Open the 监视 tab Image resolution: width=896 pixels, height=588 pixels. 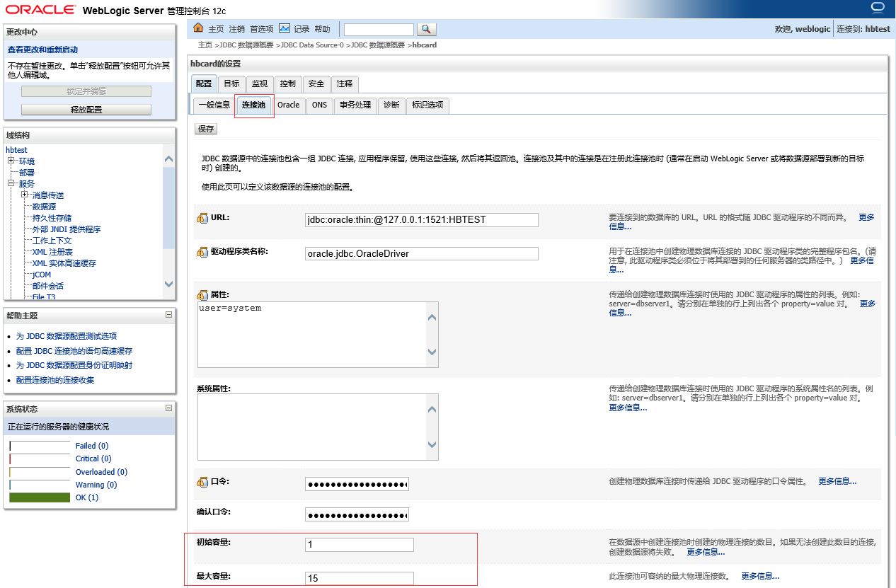tap(260, 84)
